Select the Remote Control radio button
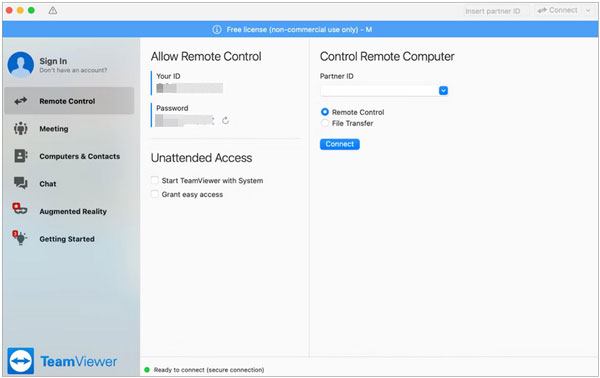The height and width of the screenshot is (378, 600). [x=324, y=112]
